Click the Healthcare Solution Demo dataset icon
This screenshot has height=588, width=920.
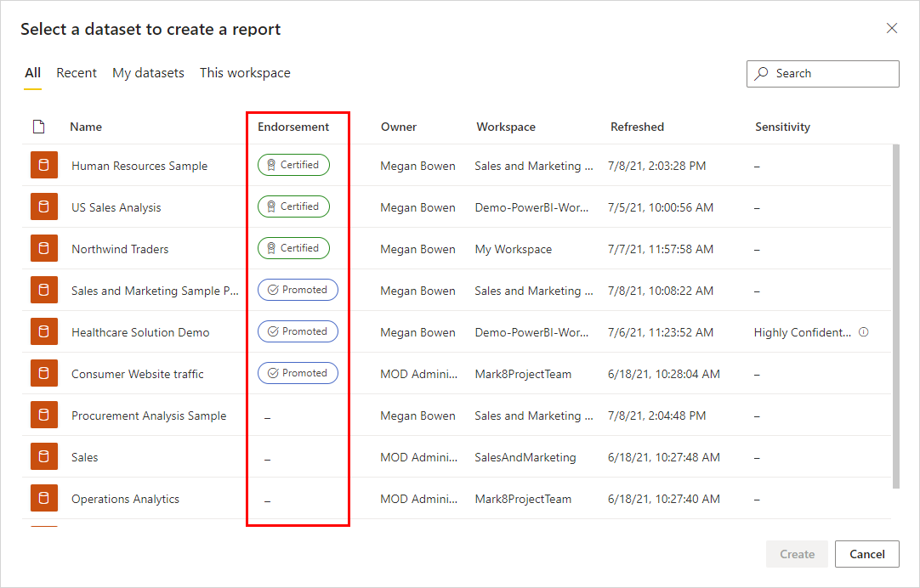click(43, 331)
